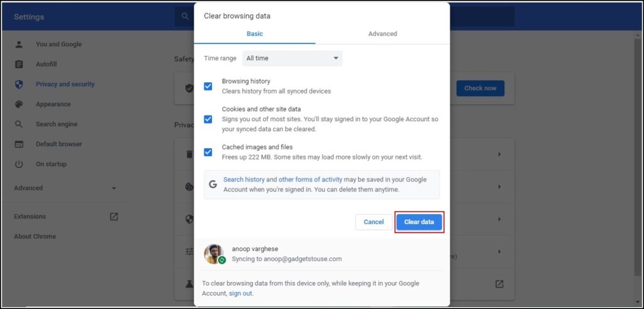Open You and Google settings
644x309 pixels.
click(x=58, y=45)
